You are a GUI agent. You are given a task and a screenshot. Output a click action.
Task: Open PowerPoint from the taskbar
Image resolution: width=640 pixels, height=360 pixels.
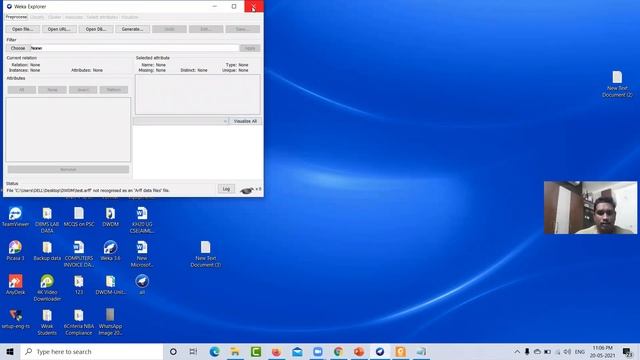coord(359,351)
